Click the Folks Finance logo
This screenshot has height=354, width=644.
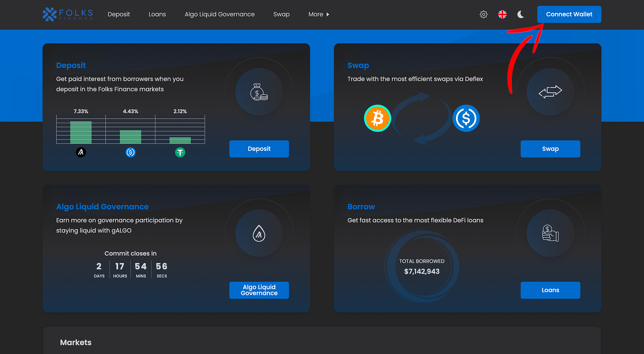(68, 14)
